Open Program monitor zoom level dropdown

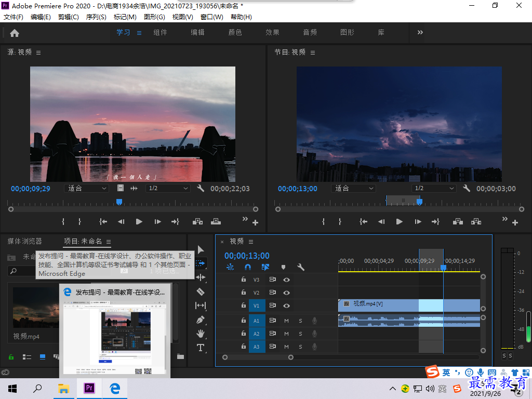(x=353, y=188)
